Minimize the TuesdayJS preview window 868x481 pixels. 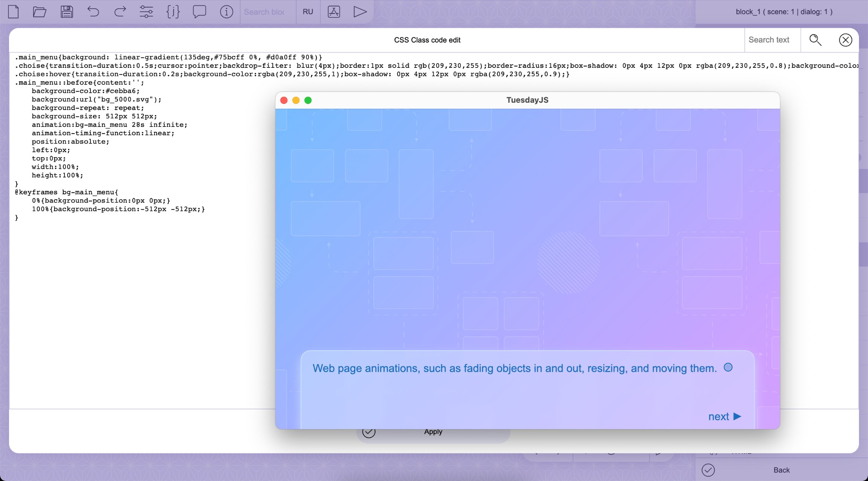tap(296, 100)
